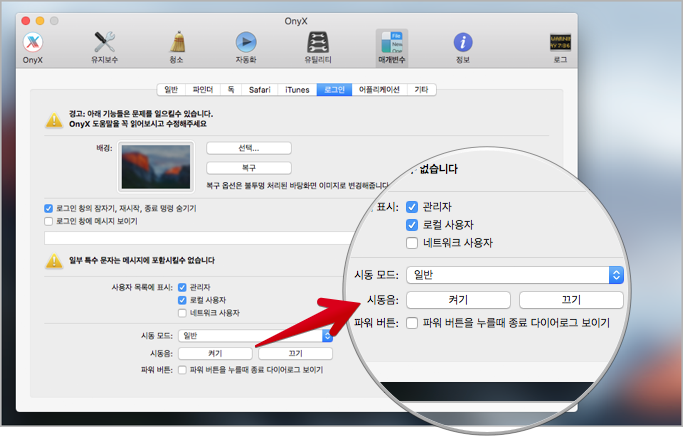Screen dimensions: 683x436
Task: Switch to the 일반 tab
Action: coord(171,89)
